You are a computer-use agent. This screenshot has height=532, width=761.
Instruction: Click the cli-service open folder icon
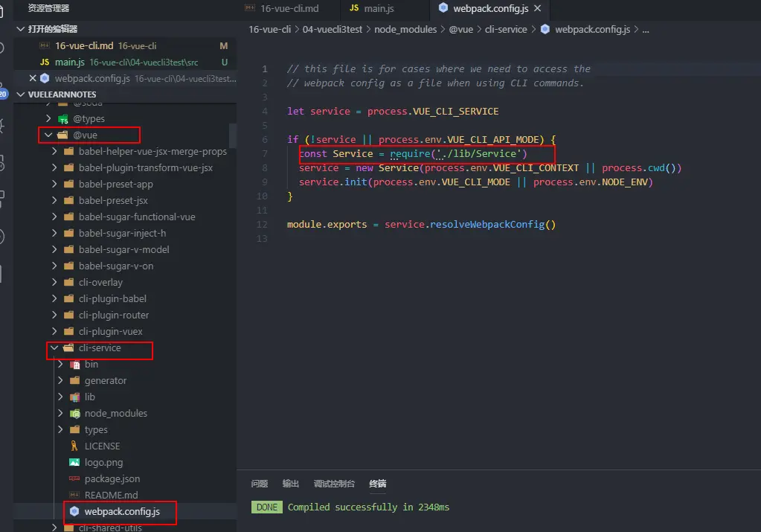point(69,348)
